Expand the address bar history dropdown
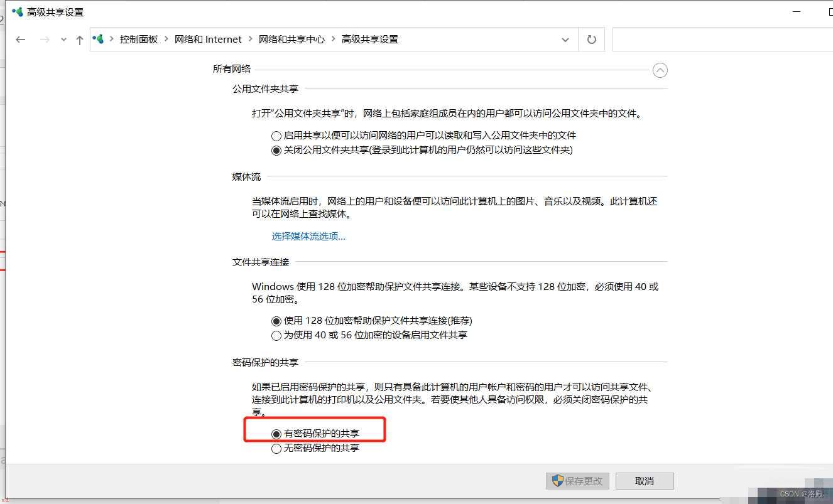 (x=565, y=40)
